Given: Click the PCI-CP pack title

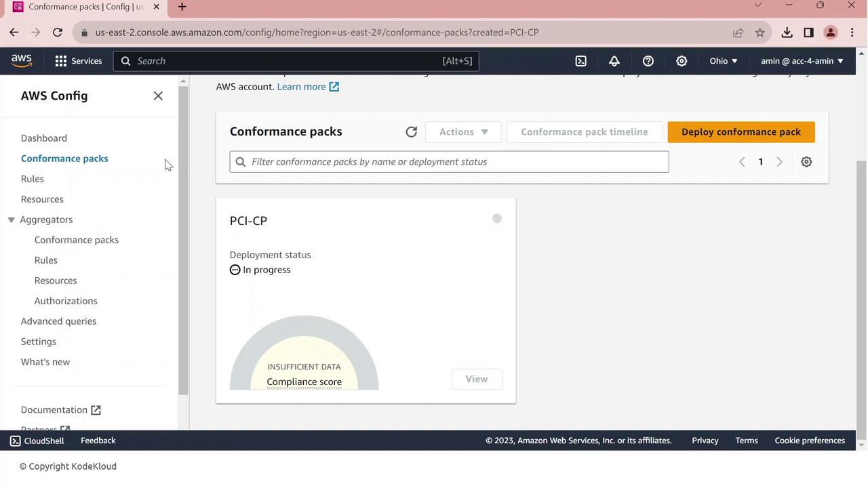Looking at the screenshot, I should (248, 221).
